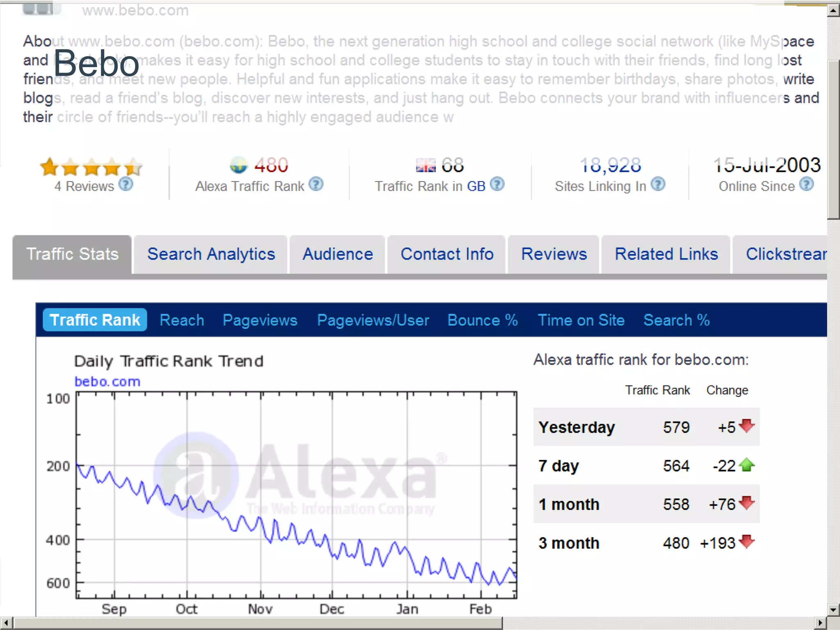Open the Related Links tab
Image resolution: width=840 pixels, height=630 pixels.
(666, 254)
